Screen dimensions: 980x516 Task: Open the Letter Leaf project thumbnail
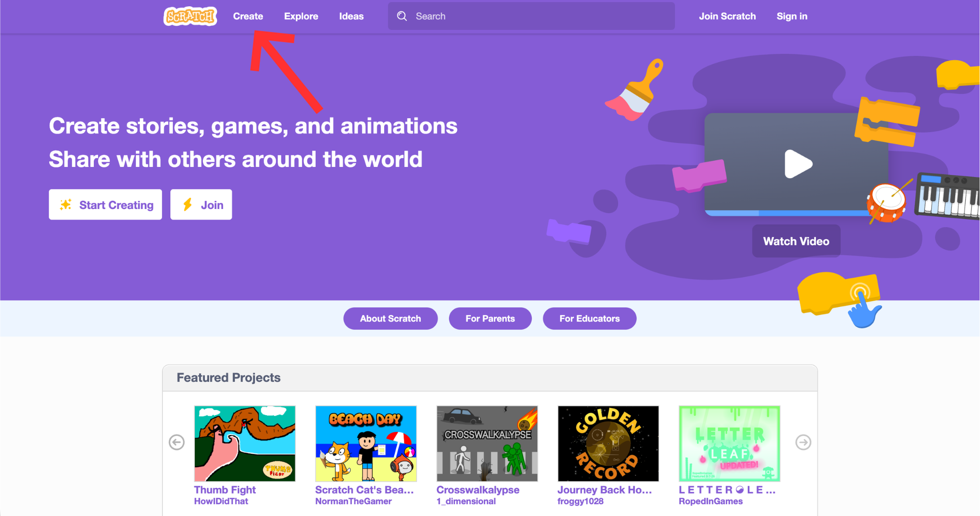coord(729,443)
